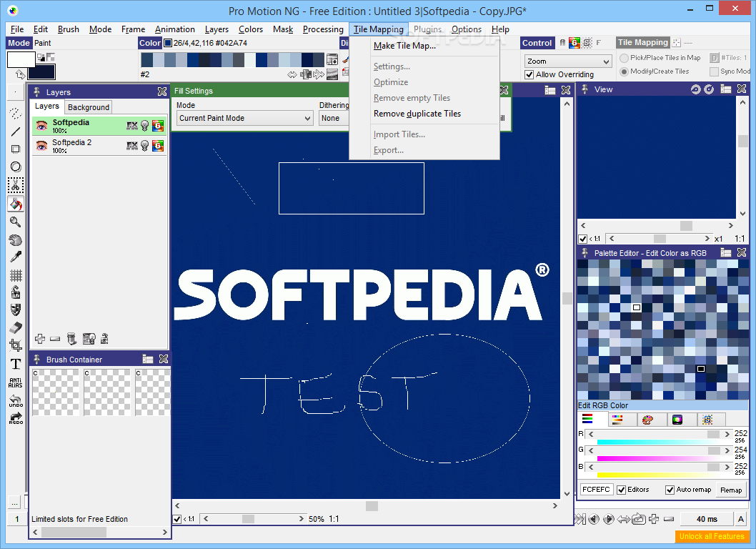Viewport: 756px width, 549px height.
Task: Click the Undo icon
Action: tap(16, 401)
